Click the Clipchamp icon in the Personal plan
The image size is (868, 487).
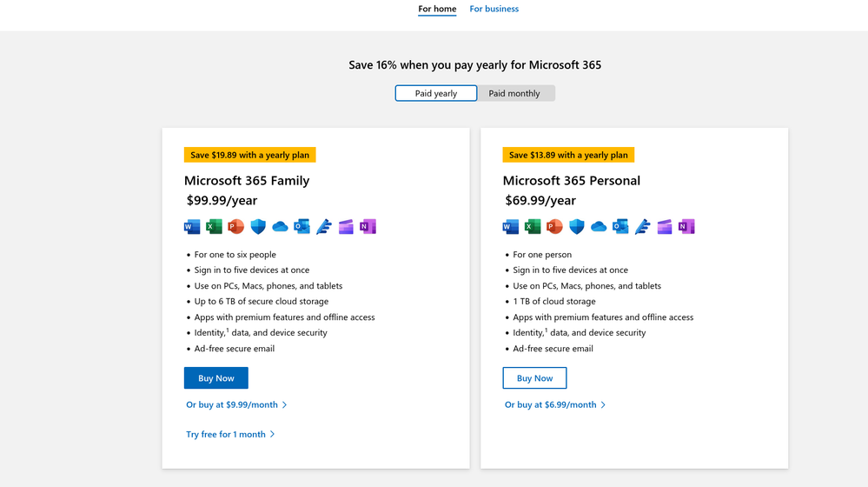coord(665,227)
